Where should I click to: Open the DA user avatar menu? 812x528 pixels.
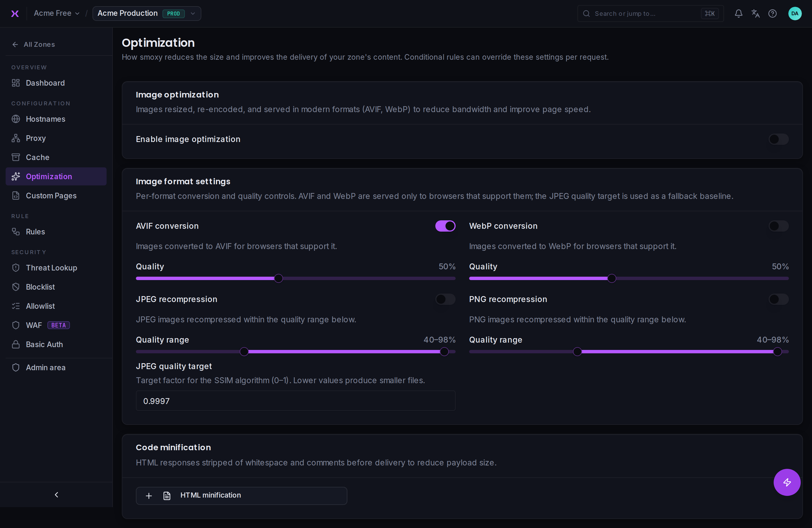795,14
